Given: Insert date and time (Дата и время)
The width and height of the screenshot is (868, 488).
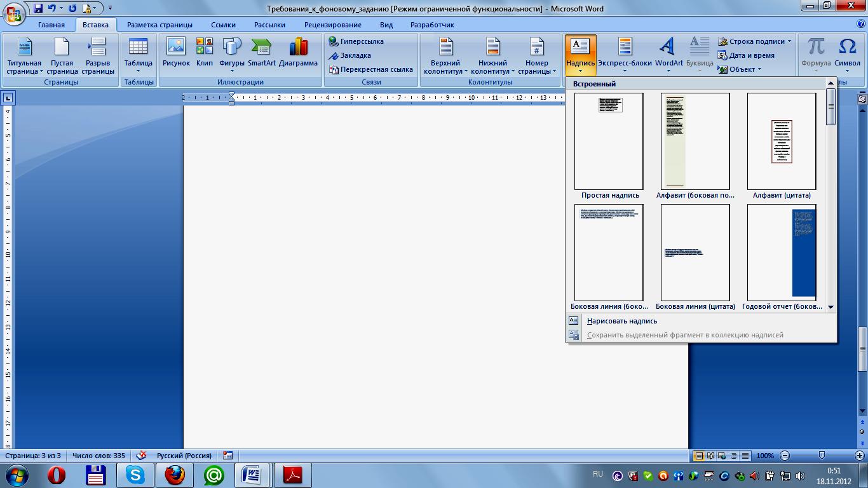Looking at the screenshot, I should tap(747, 55).
